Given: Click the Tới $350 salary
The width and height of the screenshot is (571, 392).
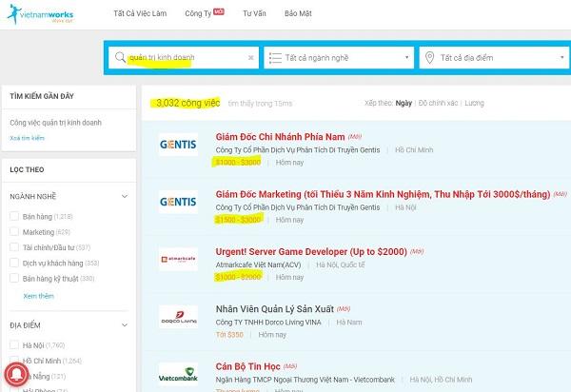Looking at the screenshot, I should [229, 335].
